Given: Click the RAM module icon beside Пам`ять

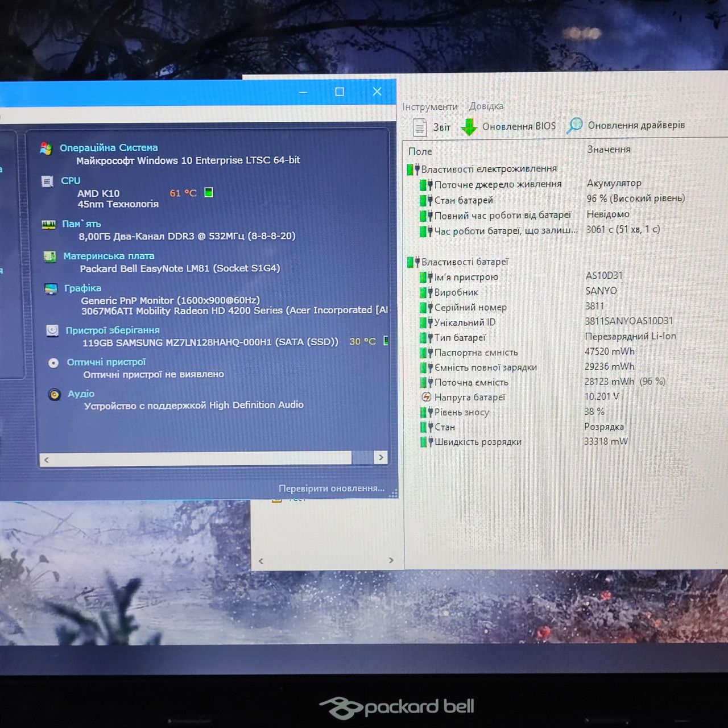Looking at the screenshot, I should click(x=48, y=224).
